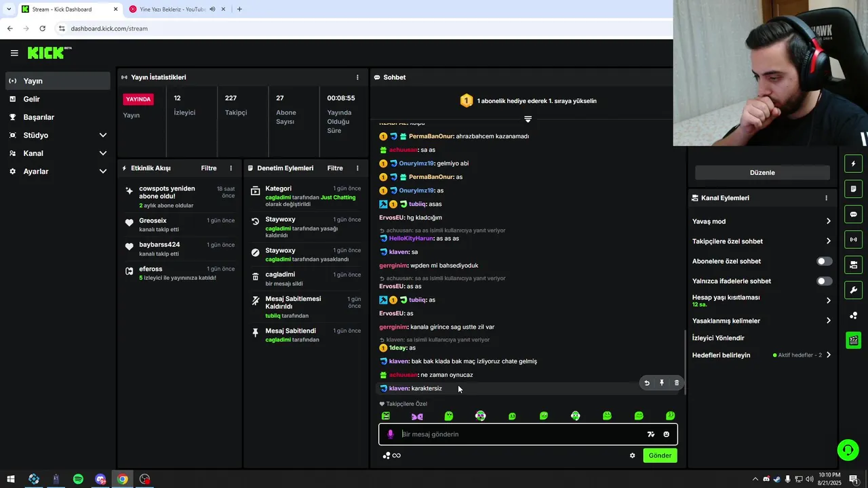This screenshot has height=488, width=868.
Task: Click the microphone icon in message box
Action: pos(390,434)
